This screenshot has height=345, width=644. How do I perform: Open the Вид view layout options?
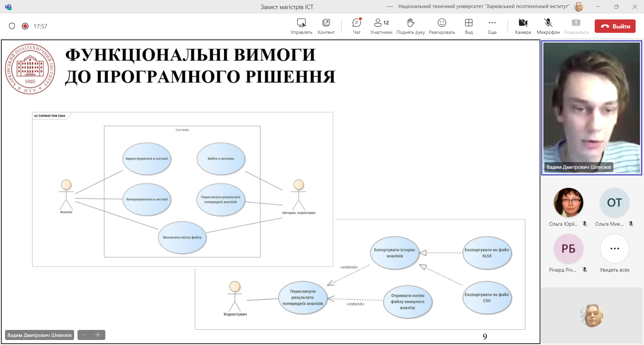(469, 26)
